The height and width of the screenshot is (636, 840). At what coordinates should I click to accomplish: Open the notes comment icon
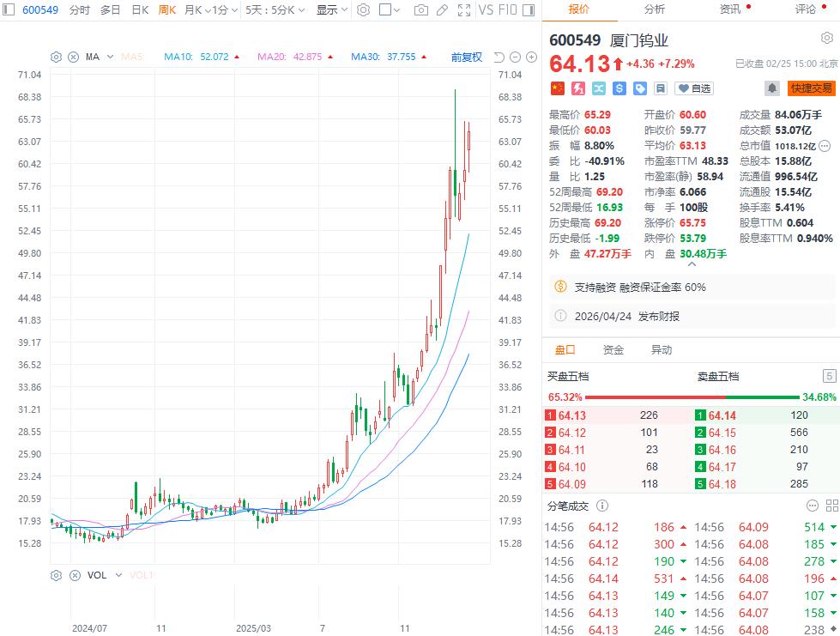(x=661, y=88)
